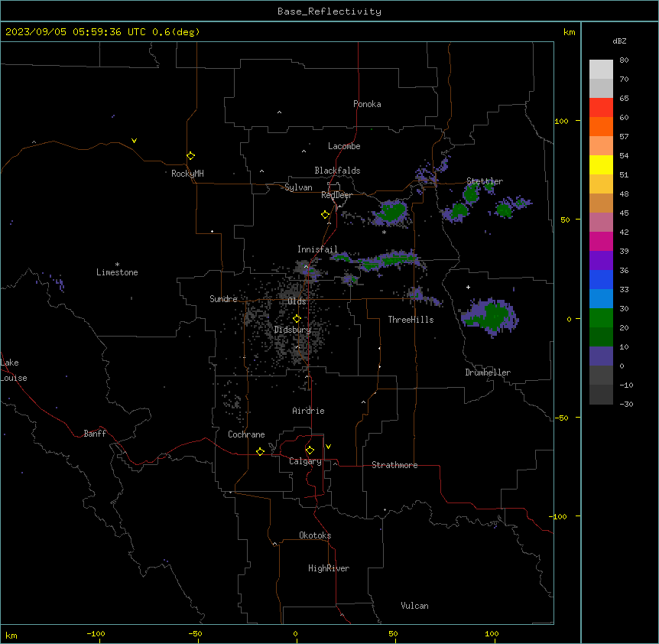659x644 pixels.
Task: Select the purple legend swatch between 39 and 36
Action: 601,261
